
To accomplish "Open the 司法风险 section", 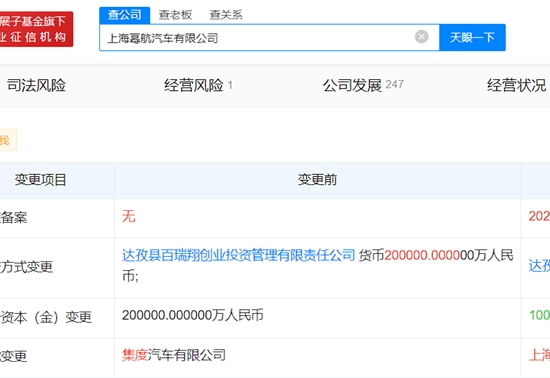I will pos(36,85).
